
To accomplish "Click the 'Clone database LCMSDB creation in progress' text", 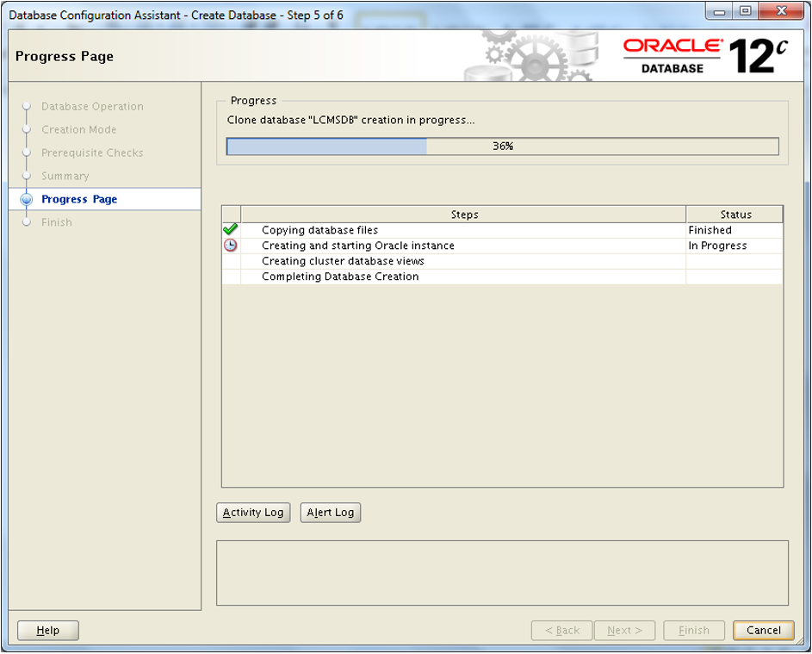I will [350, 121].
